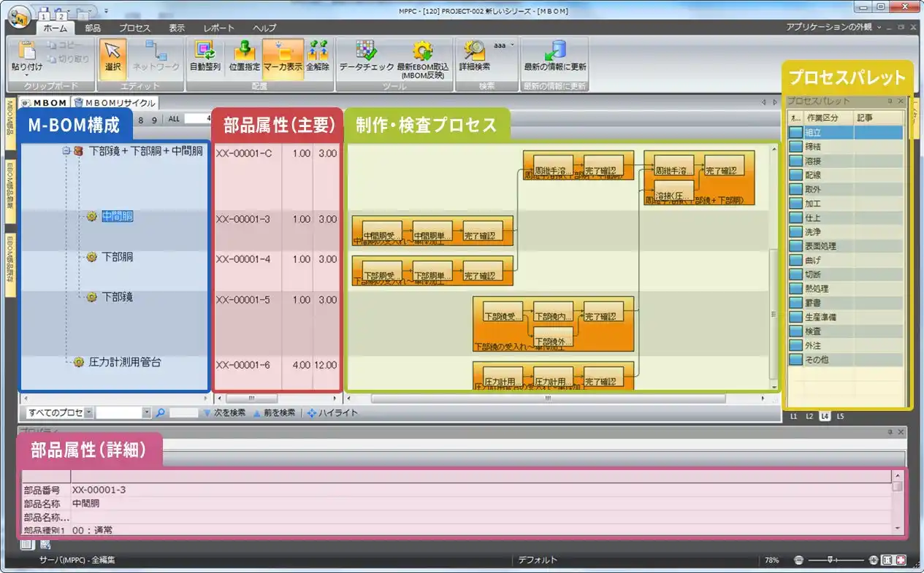This screenshot has width=924, height=573.
Task: Click 最新EBOM取込 gear icon
Action: [423, 50]
